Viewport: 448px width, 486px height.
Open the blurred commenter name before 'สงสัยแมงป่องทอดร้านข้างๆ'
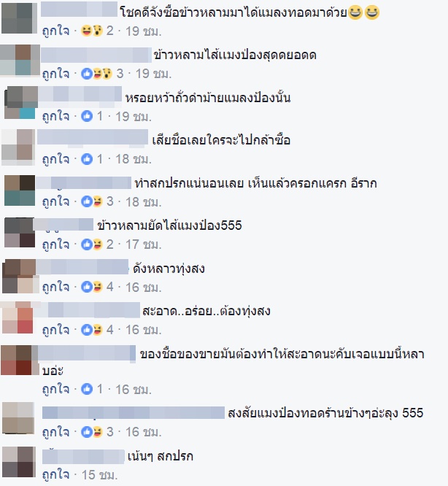[x=134, y=413]
